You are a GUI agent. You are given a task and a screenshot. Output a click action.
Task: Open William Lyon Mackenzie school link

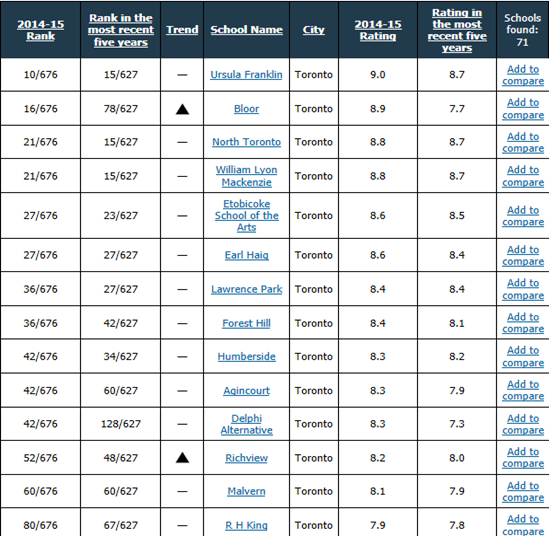pyautogui.click(x=246, y=176)
